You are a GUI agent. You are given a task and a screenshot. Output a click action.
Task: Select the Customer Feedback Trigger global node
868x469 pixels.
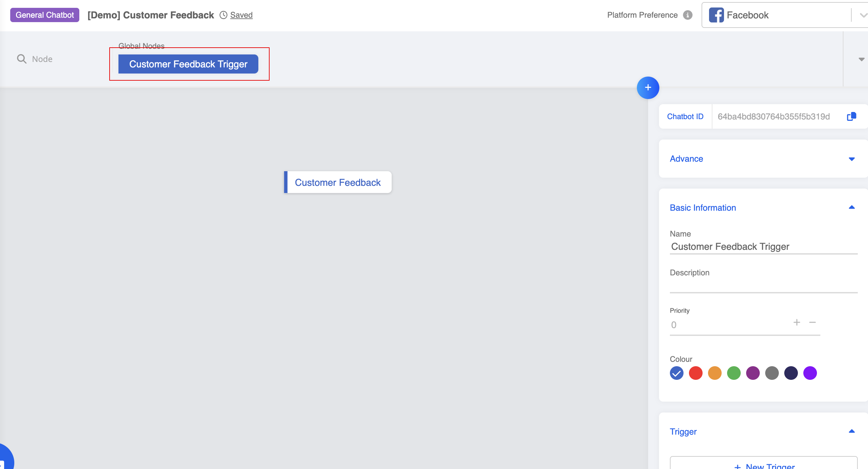pos(188,64)
